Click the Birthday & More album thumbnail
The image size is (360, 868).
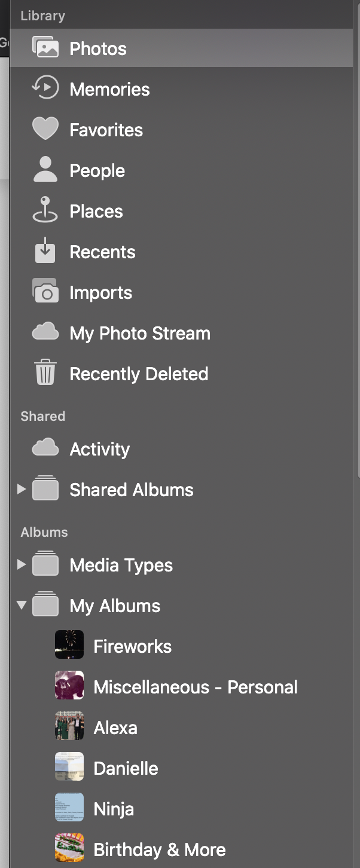coord(69,849)
